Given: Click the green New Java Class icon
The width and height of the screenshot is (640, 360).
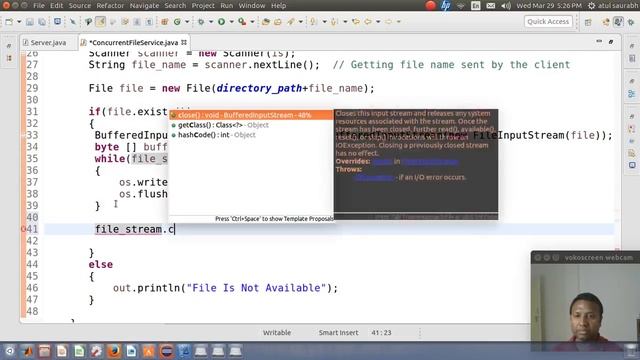Looking at the screenshot, I should (x=178, y=22).
